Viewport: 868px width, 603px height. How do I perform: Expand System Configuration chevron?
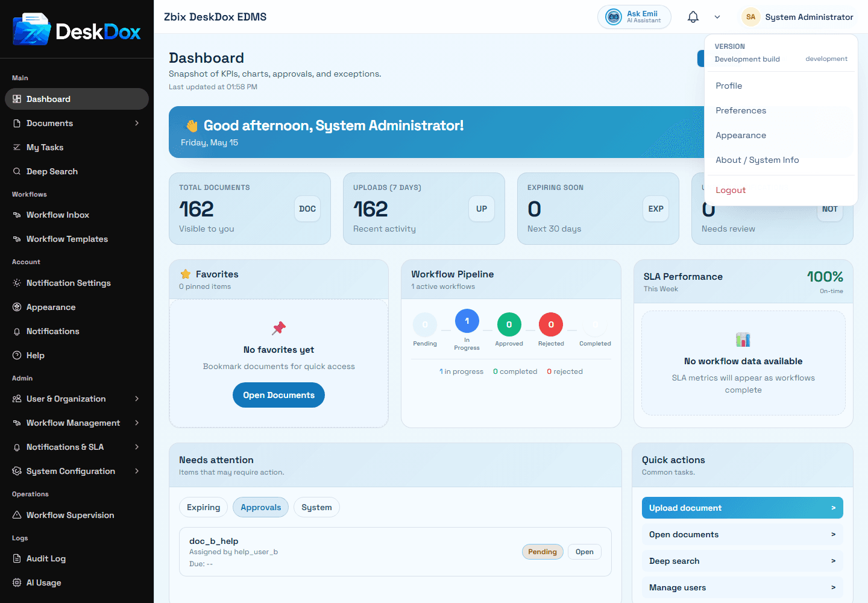[137, 471]
